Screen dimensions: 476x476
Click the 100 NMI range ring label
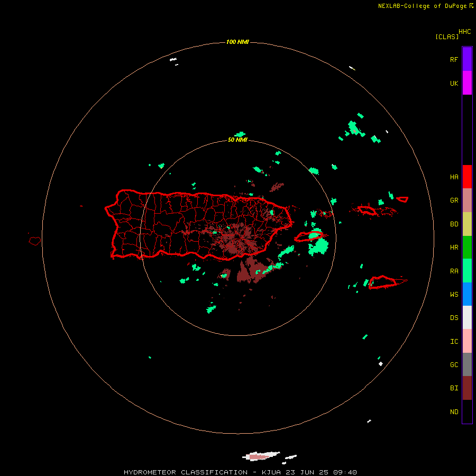coord(237,42)
